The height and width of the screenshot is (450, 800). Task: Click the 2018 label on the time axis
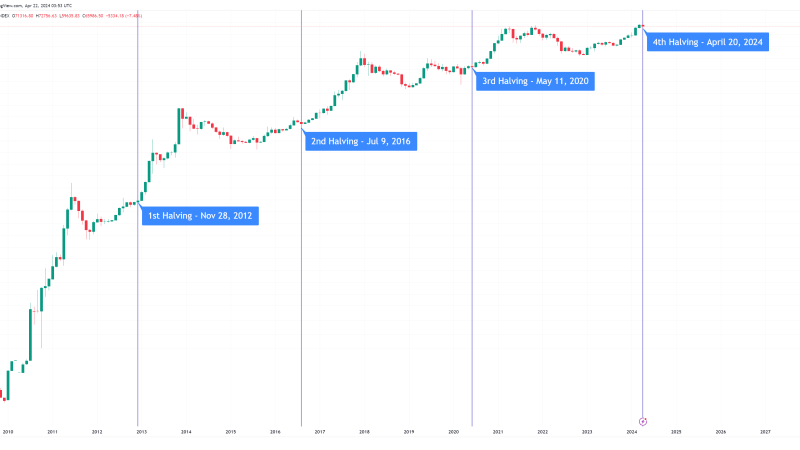click(364, 432)
